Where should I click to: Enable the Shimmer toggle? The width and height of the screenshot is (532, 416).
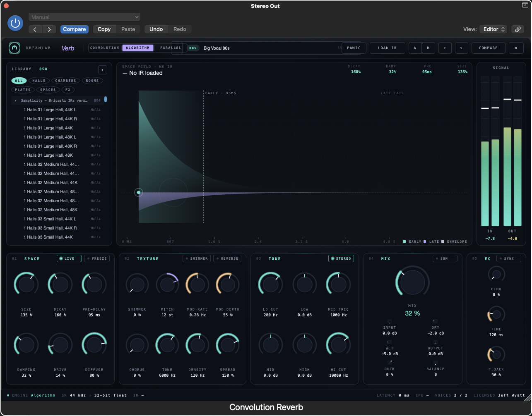pos(197,258)
